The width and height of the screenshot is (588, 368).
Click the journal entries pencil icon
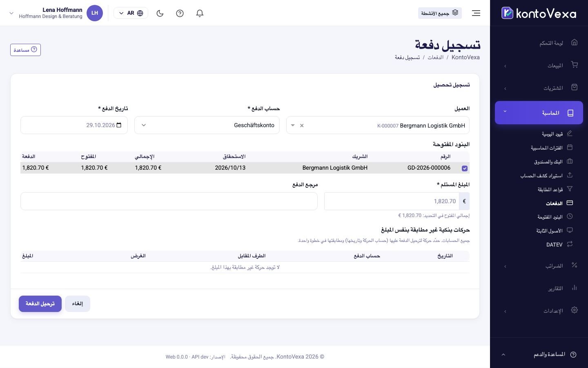570,133
